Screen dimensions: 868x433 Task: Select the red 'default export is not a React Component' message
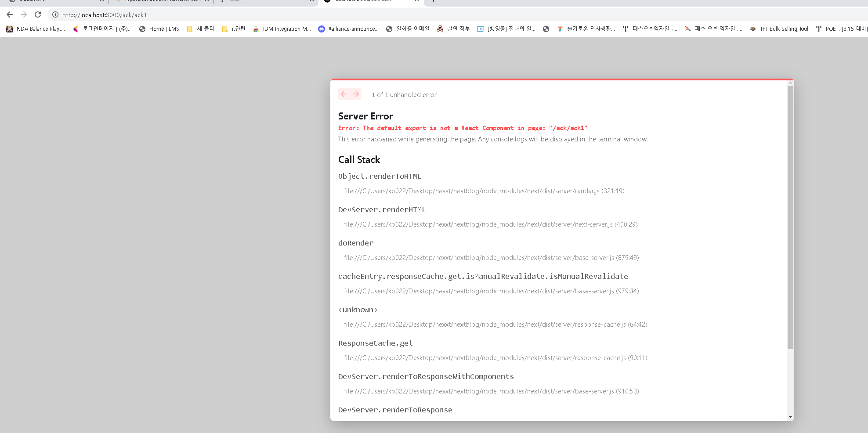(x=463, y=128)
